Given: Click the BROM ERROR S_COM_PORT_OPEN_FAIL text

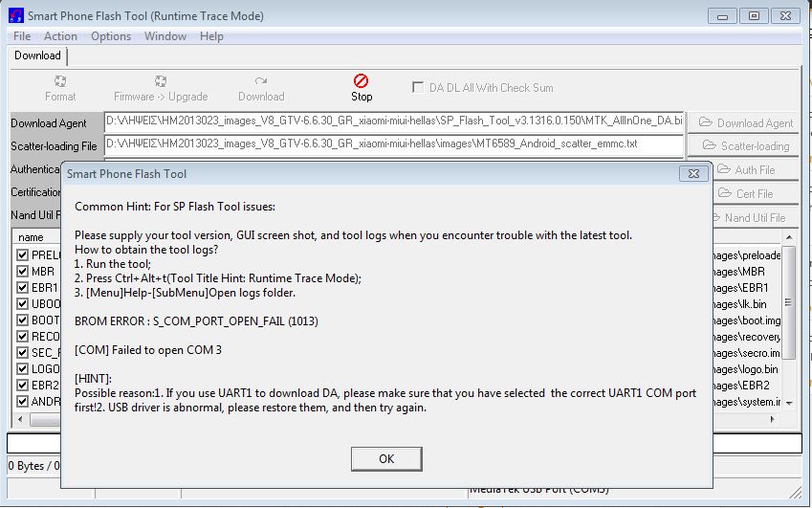Looking at the screenshot, I should 196,321.
